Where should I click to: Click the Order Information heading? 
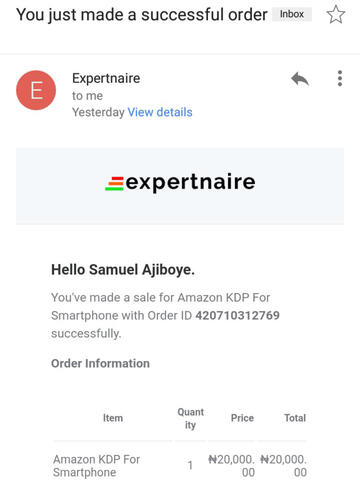(x=100, y=363)
